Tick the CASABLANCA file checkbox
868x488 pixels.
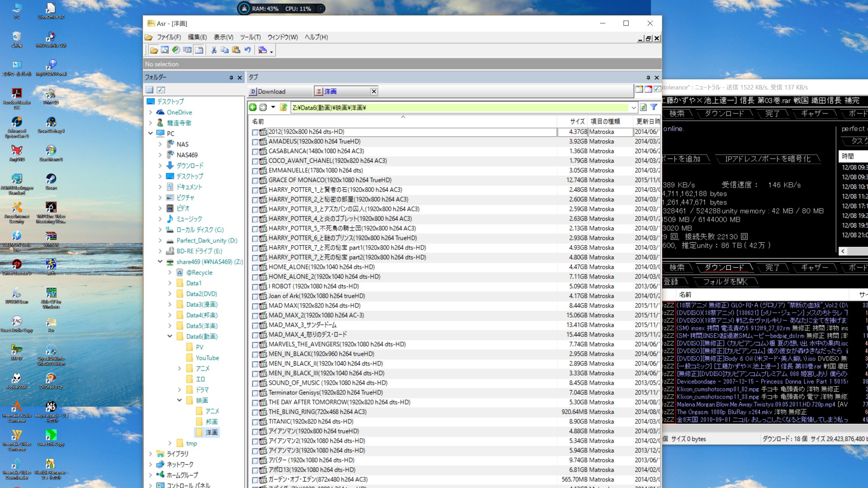[255, 151]
